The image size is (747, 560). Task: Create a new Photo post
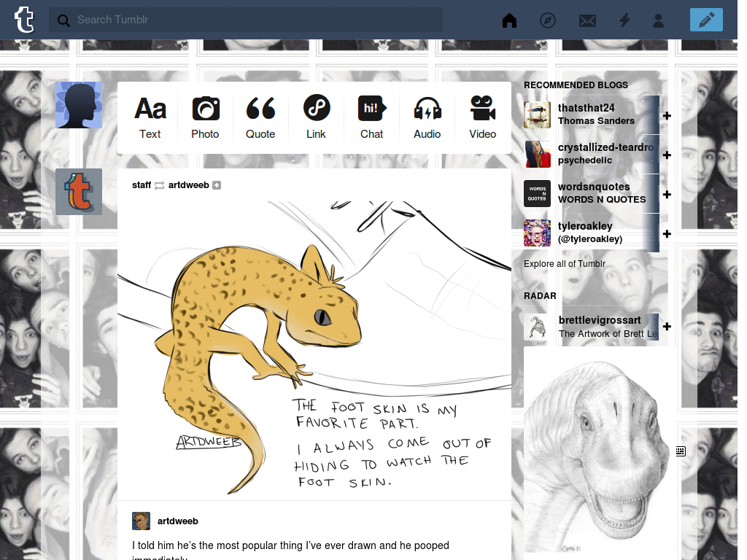coord(205,117)
